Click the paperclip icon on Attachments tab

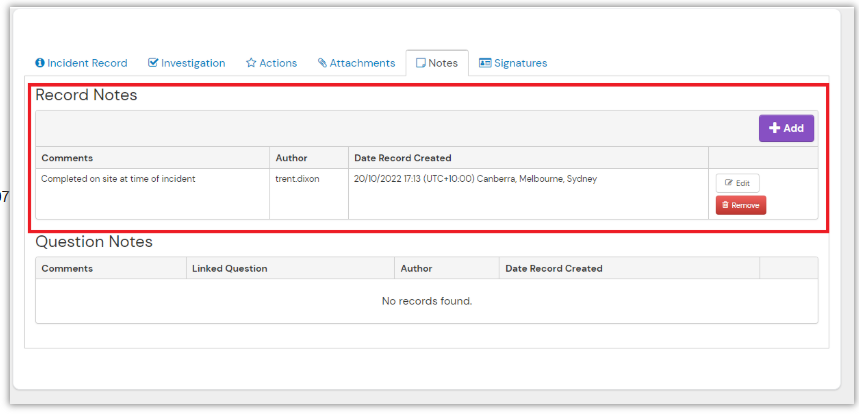click(x=322, y=63)
